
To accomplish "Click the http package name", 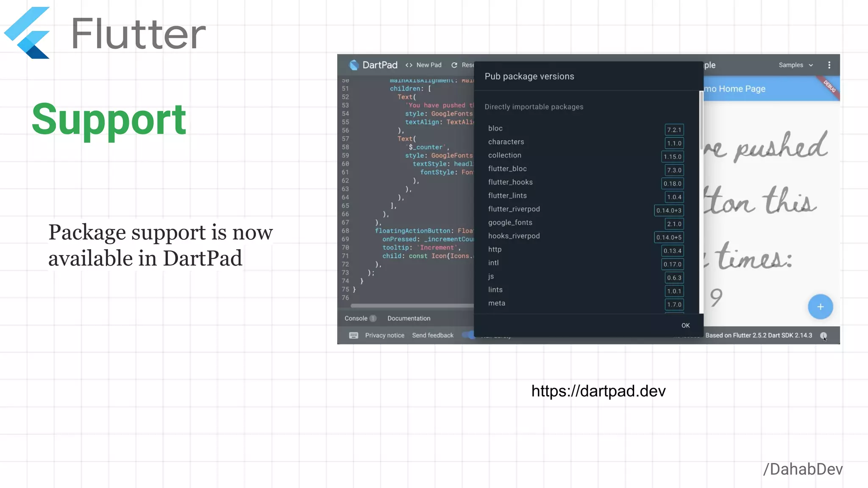I will [495, 250].
